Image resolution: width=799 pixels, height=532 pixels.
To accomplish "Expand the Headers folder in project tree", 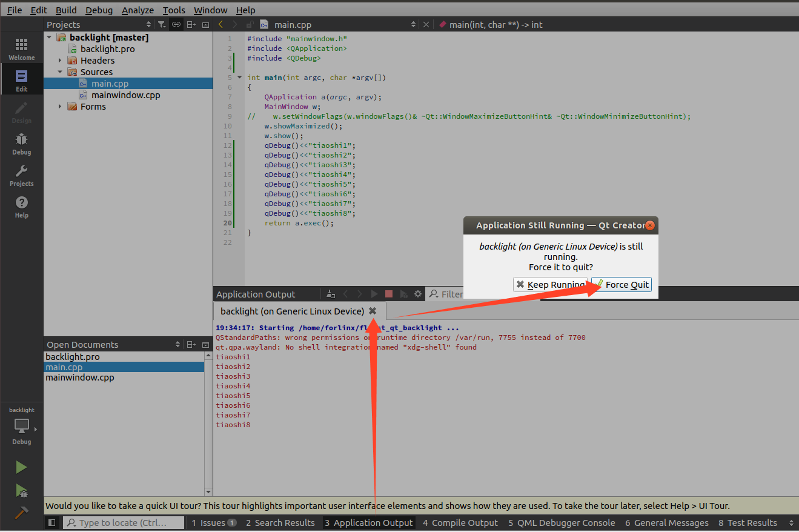I will click(60, 61).
